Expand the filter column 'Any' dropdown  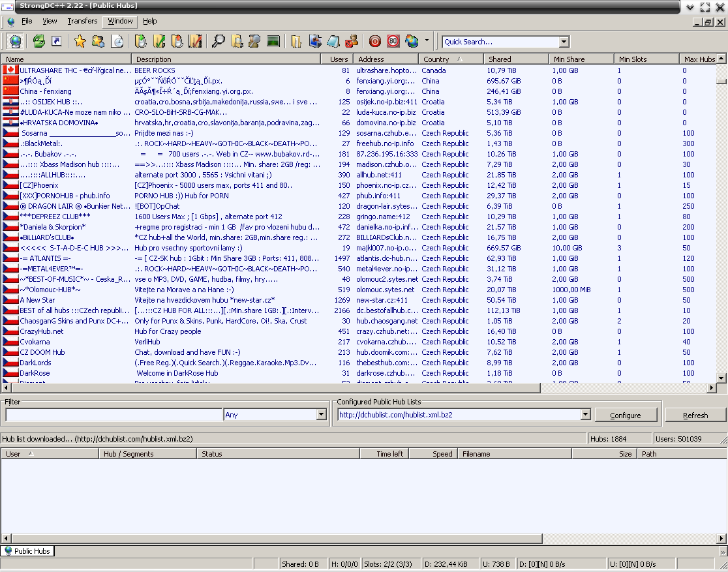tap(321, 415)
